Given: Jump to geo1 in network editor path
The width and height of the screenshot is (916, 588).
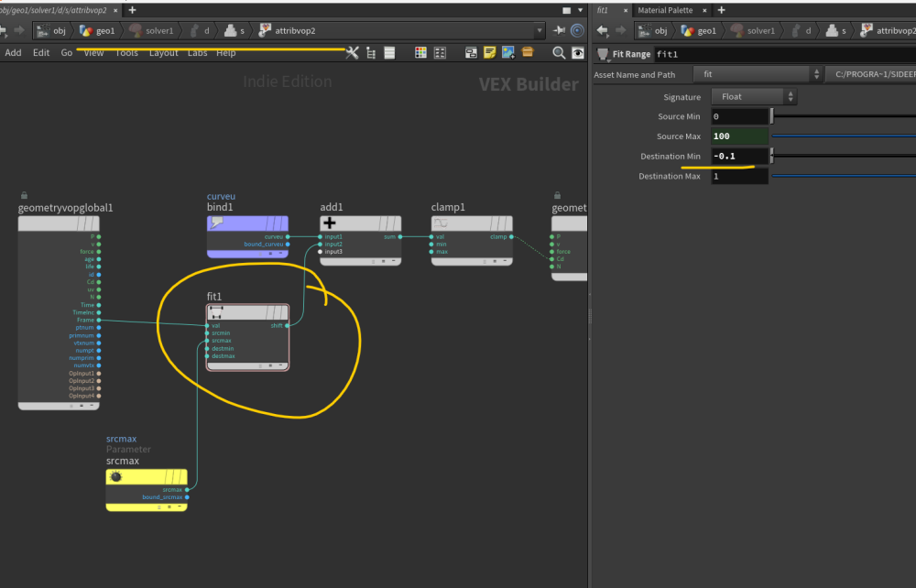Looking at the screenshot, I should (x=98, y=30).
